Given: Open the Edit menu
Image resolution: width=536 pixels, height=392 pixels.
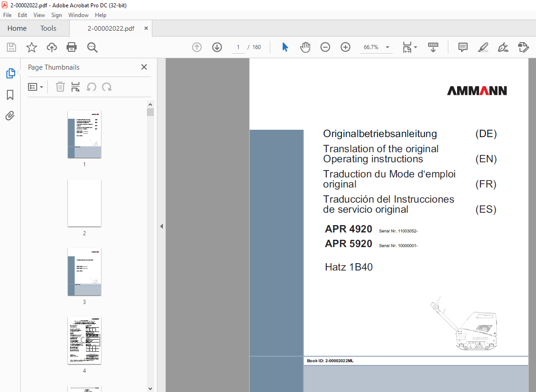Looking at the screenshot, I should [22, 15].
